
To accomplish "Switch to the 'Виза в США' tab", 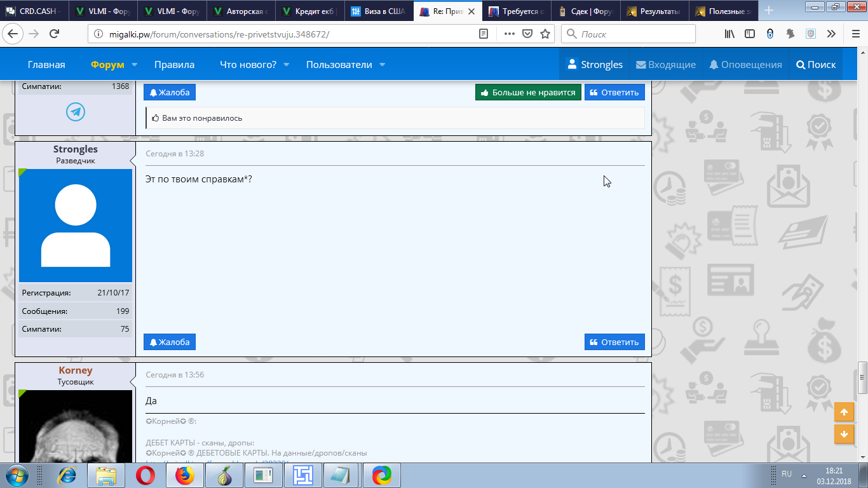I will [x=379, y=11].
